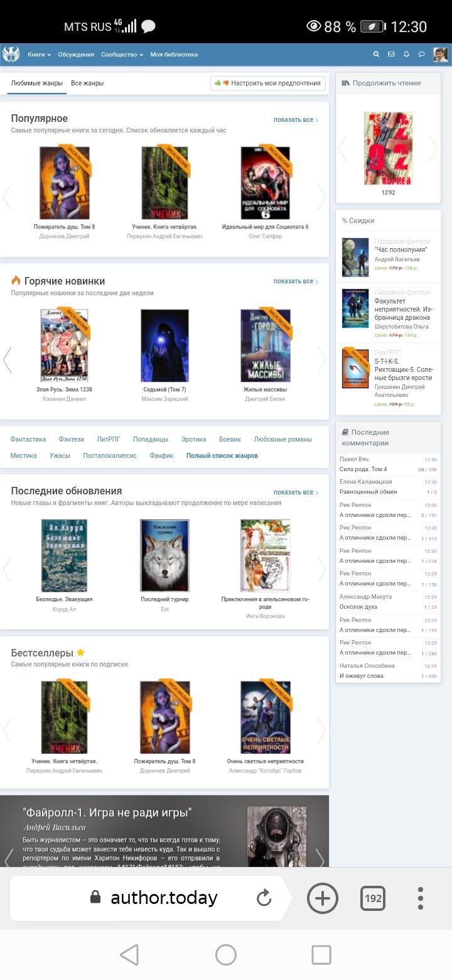Slide Популярное carousel to the right
Viewport: 452px width, 980px height.
[x=321, y=197]
